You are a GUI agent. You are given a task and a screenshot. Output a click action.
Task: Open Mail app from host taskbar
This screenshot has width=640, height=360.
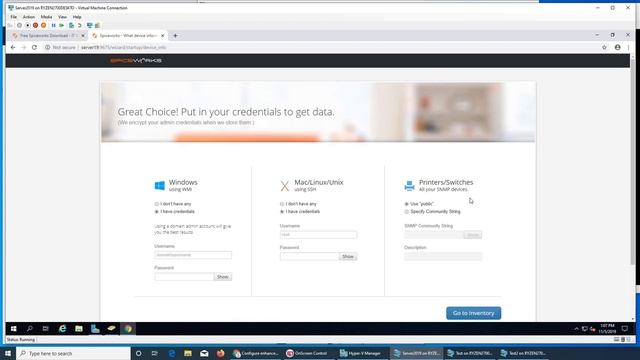pyautogui.click(x=204, y=353)
